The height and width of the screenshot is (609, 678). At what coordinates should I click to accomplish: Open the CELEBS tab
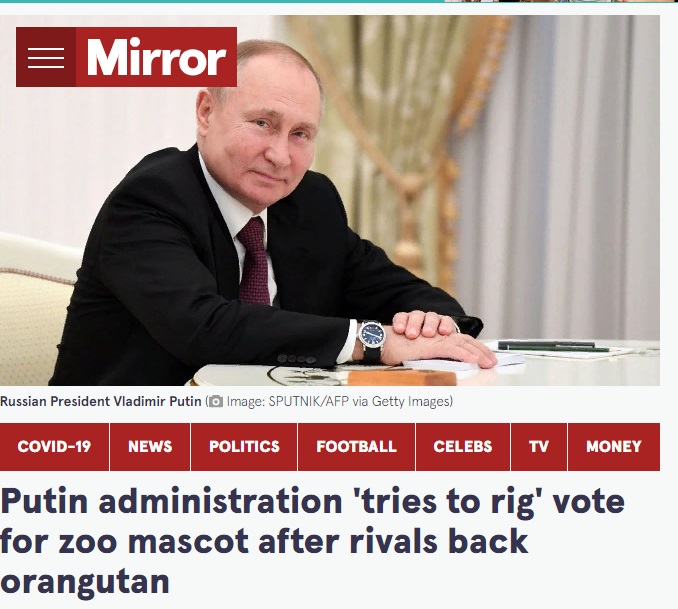(463, 447)
